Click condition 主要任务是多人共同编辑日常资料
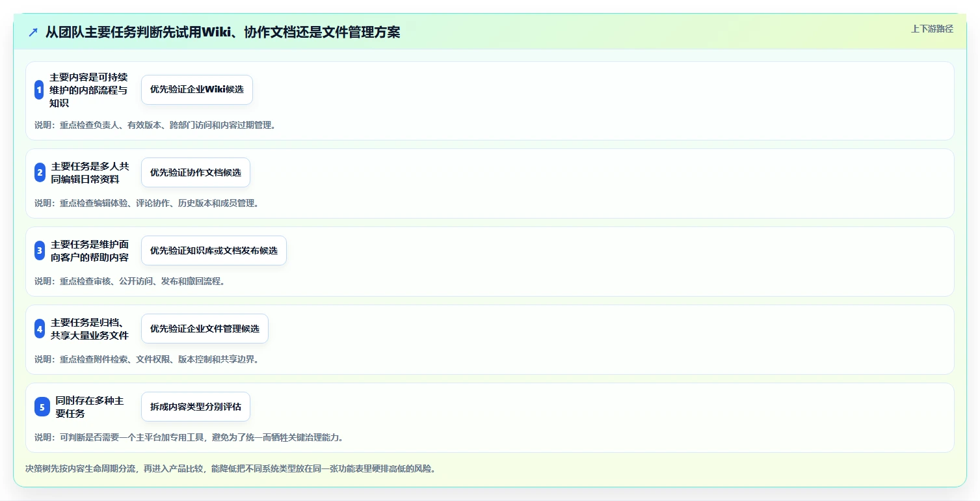 (90, 172)
